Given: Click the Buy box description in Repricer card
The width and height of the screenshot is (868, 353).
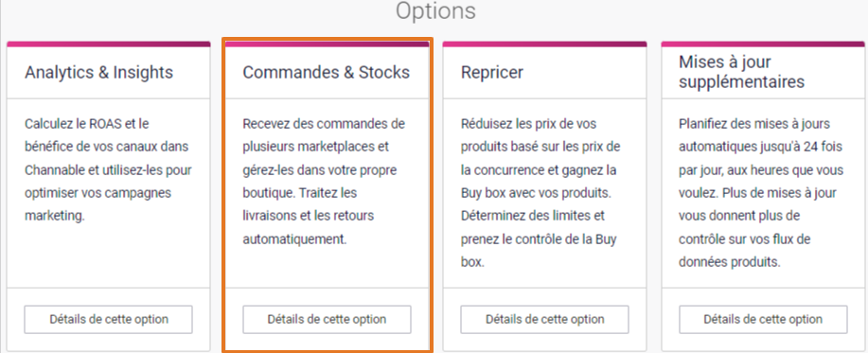Looking at the screenshot, I should point(540,192).
